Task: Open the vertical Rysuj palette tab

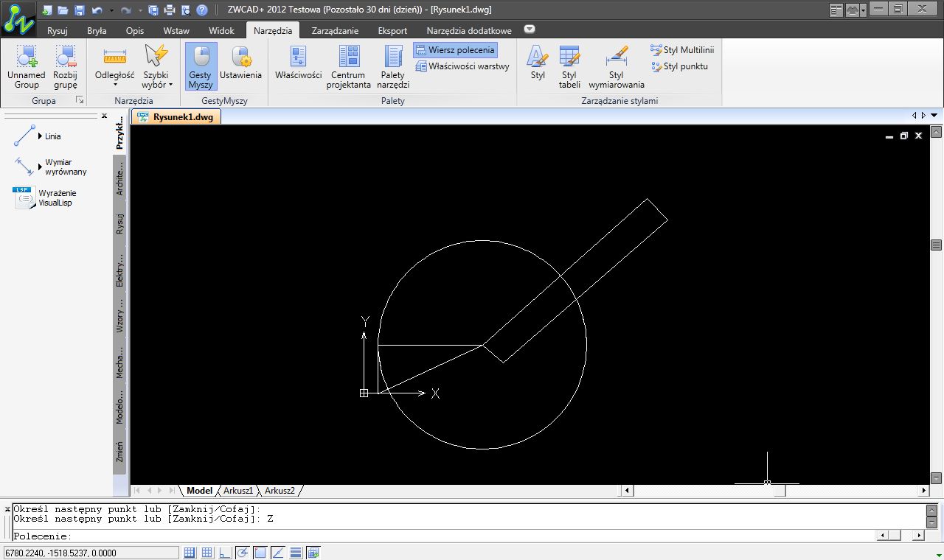Action: coord(120,224)
